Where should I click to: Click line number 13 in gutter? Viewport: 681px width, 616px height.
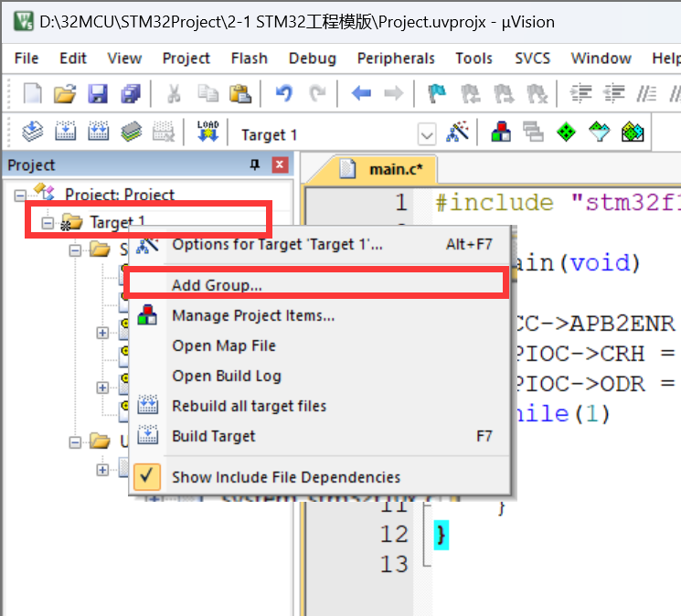[x=393, y=564]
